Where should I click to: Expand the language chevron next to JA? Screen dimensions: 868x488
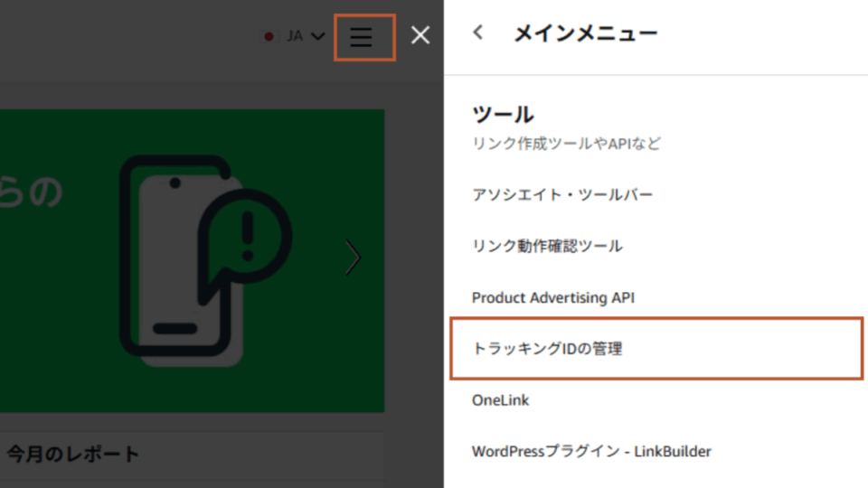317,37
